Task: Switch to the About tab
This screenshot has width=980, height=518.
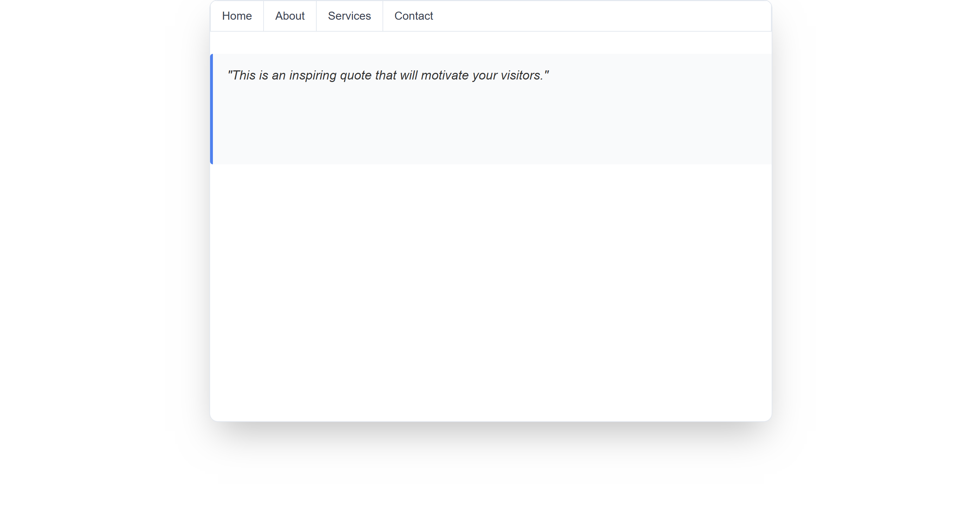Action: tap(290, 16)
